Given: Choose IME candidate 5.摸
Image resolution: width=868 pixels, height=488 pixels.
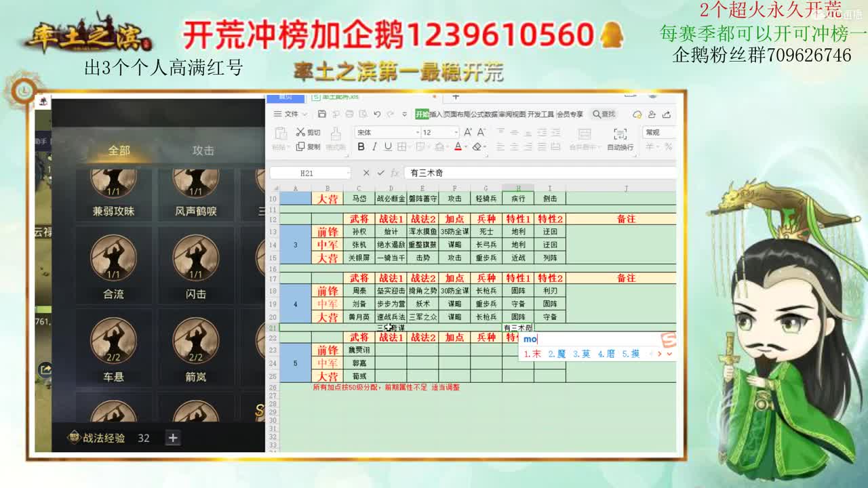Looking at the screenshot, I should coord(631,354).
